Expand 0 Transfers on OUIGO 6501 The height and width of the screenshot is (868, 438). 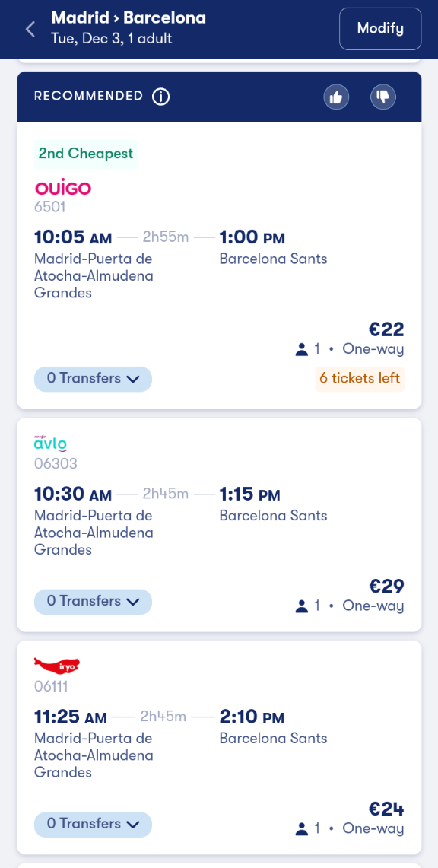click(x=93, y=379)
